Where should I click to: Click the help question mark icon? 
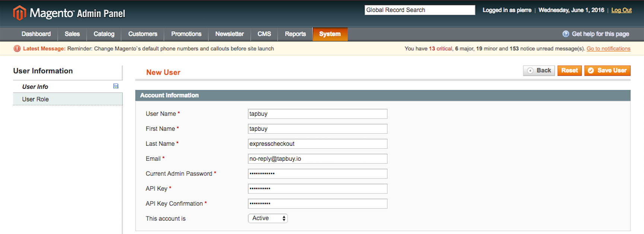click(565, 34)
